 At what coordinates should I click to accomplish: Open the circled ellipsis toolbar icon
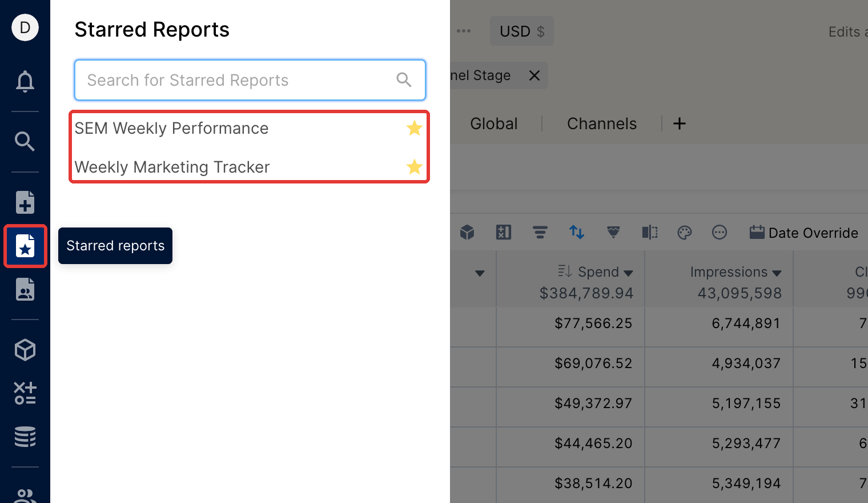point(720,232)
